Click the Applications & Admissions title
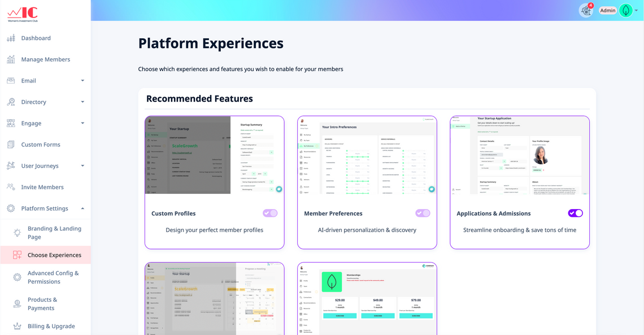The width and height of the screenshot is (644, 335). (x=494, y=214)
